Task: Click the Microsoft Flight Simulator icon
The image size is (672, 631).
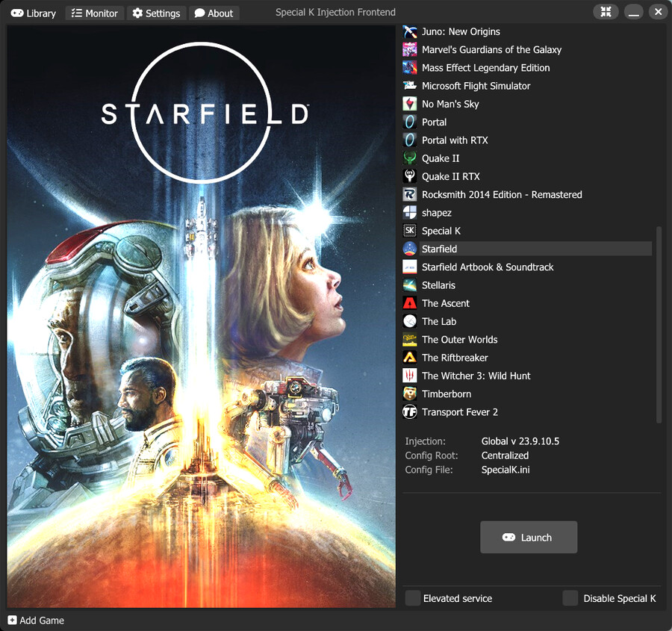Action: pos(410,86)
